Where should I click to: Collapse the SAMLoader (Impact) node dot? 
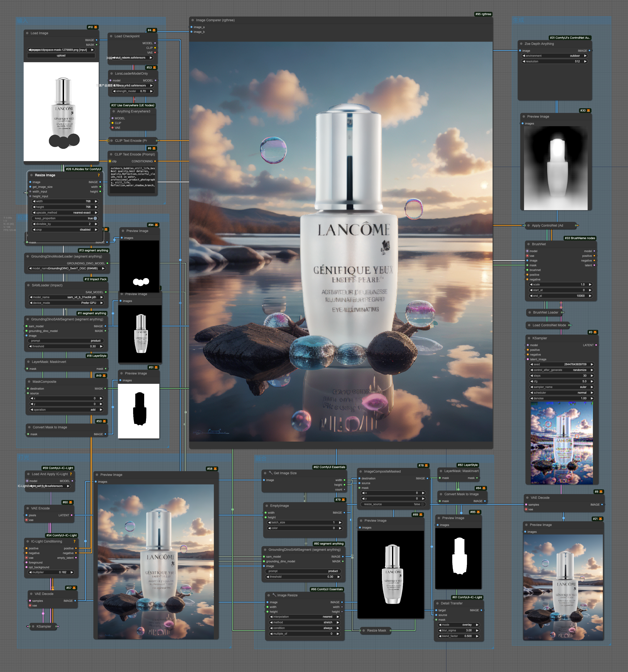pos(28,285)
